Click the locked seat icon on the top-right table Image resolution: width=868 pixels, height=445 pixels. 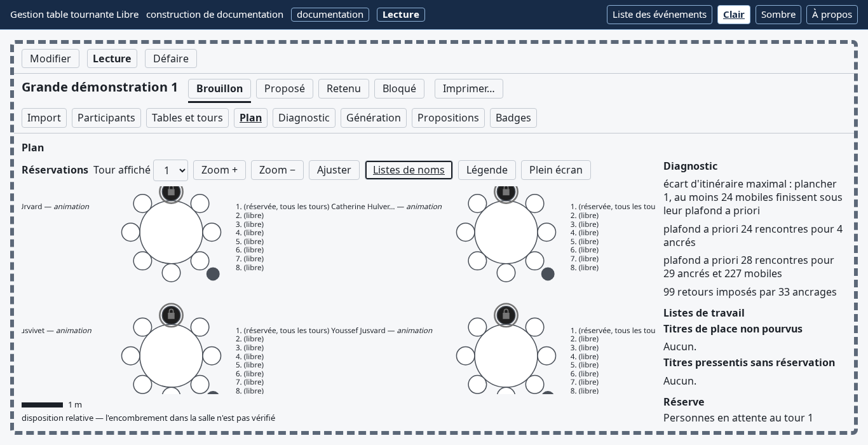coord(506,193)
